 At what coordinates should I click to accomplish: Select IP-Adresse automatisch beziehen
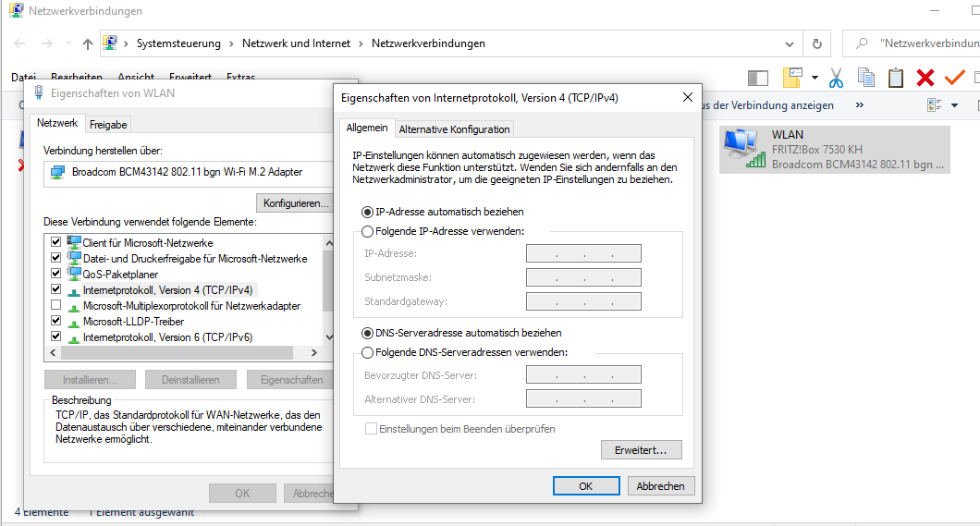tap(443, 212)
